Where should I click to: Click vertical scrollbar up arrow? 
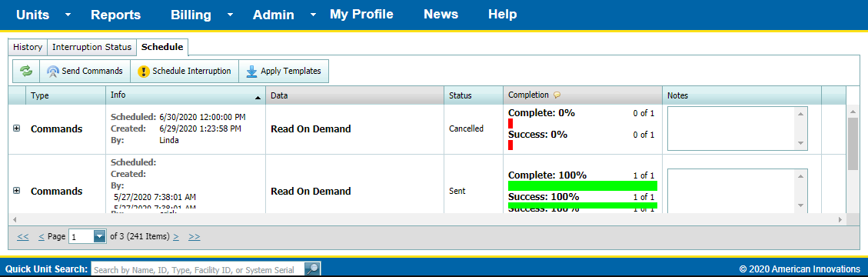[853, 111]
